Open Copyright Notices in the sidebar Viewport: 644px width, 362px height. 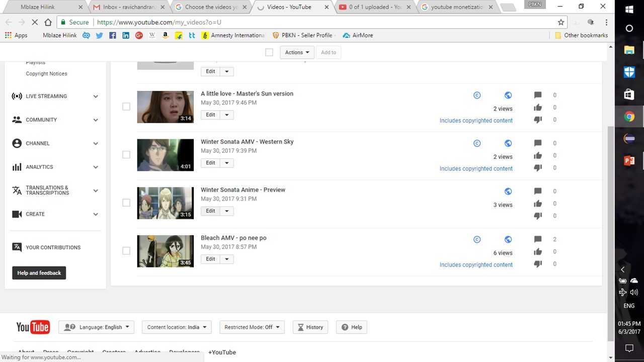click(46, 73)
